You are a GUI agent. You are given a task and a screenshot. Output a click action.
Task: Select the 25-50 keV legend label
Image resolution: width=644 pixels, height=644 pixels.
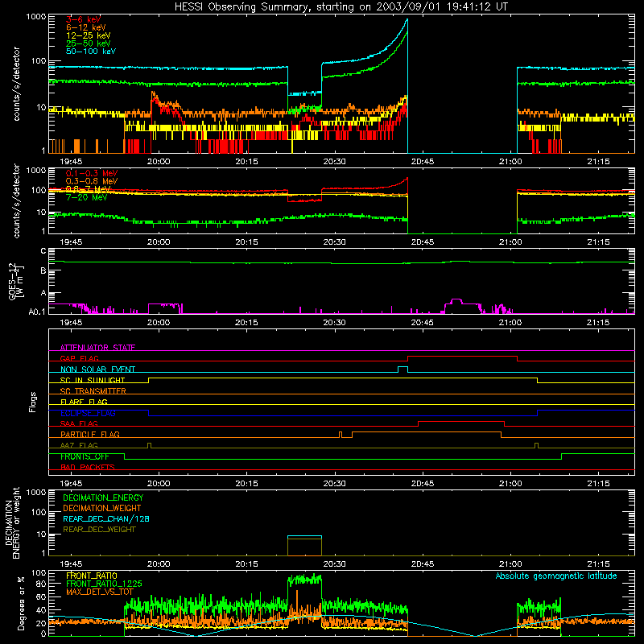89,43
